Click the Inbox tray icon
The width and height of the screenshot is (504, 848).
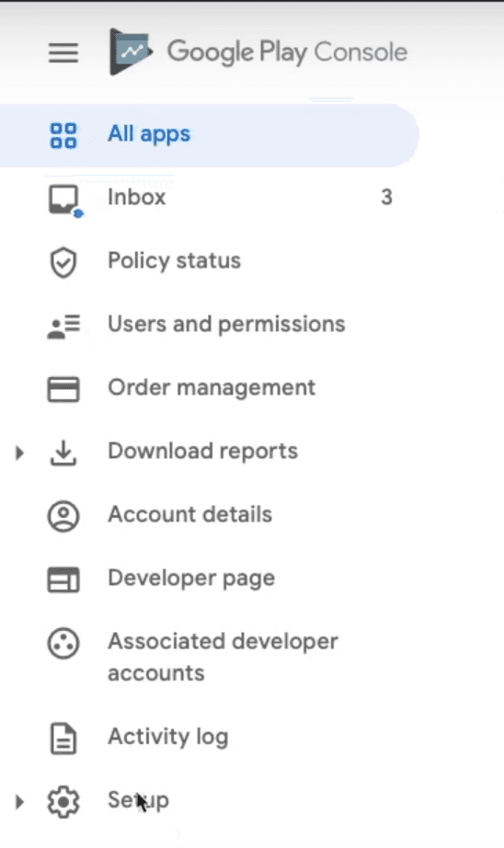click(x=64, y=201)
